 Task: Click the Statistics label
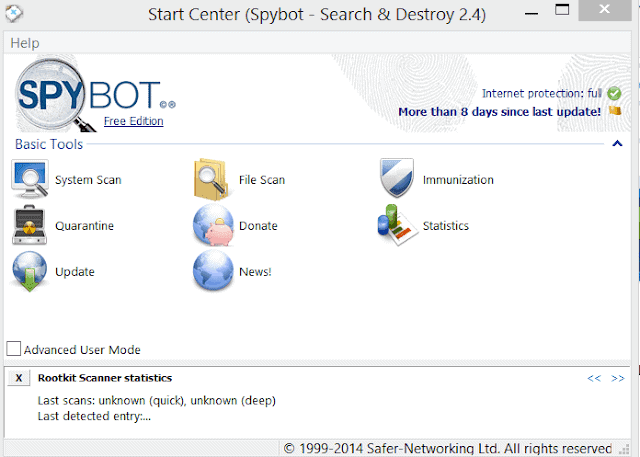pos(446,226)
